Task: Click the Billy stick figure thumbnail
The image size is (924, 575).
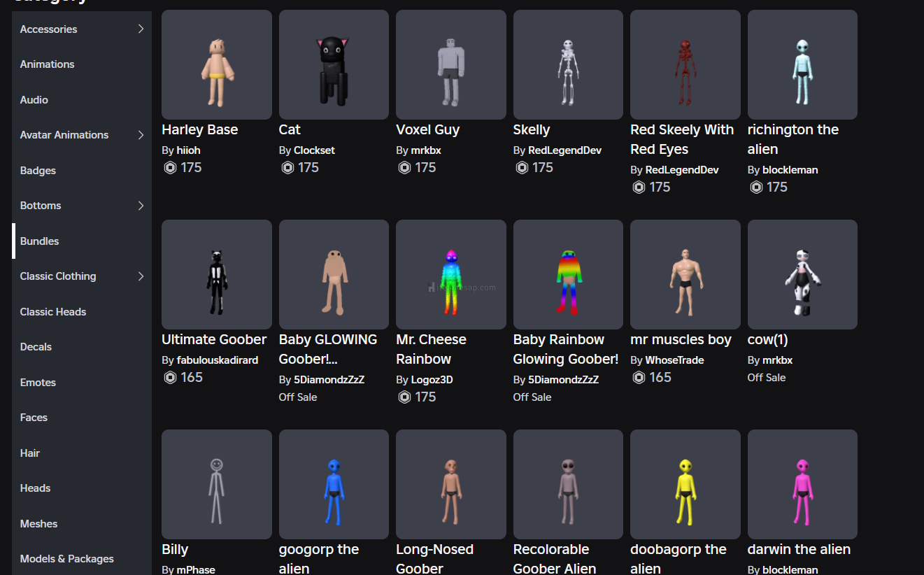Action: click(x=216, y=484)
